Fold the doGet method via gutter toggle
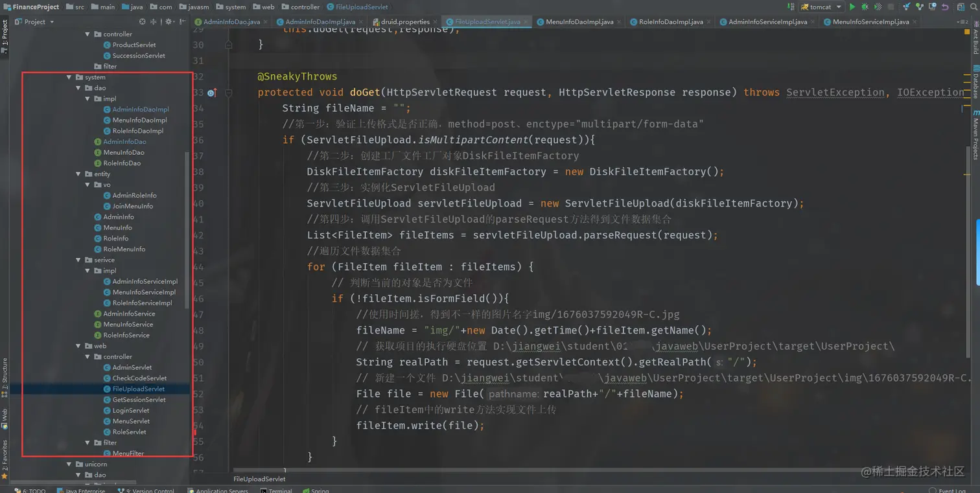Image resolution: width=980 pixels, height=493 pixels. [229, 93]
